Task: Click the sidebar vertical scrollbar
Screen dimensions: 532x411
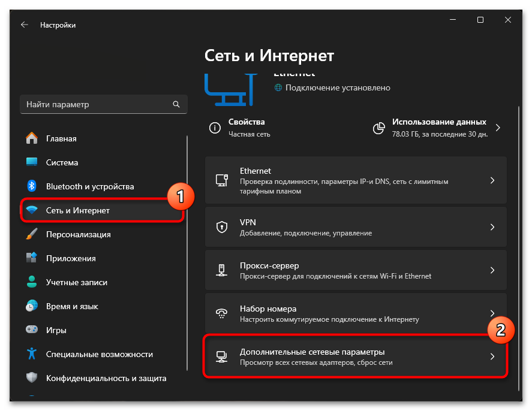Action: (x=187, y=252)
